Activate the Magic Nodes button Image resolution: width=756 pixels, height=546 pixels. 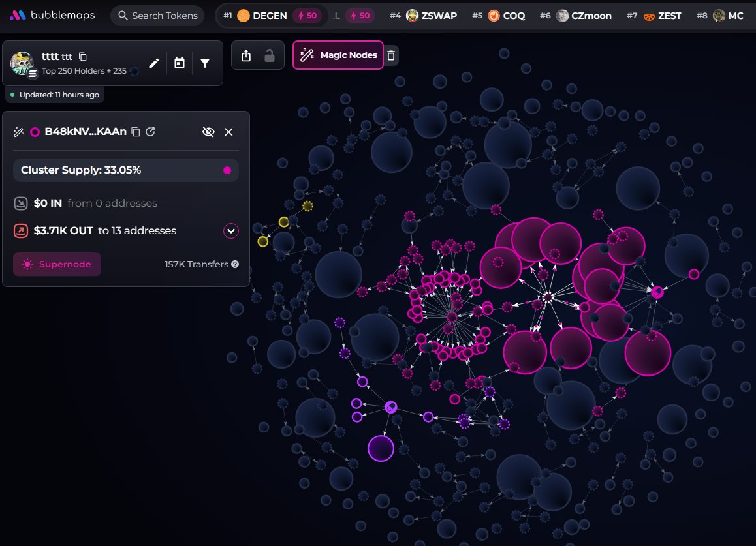click(x=338, y=55)
